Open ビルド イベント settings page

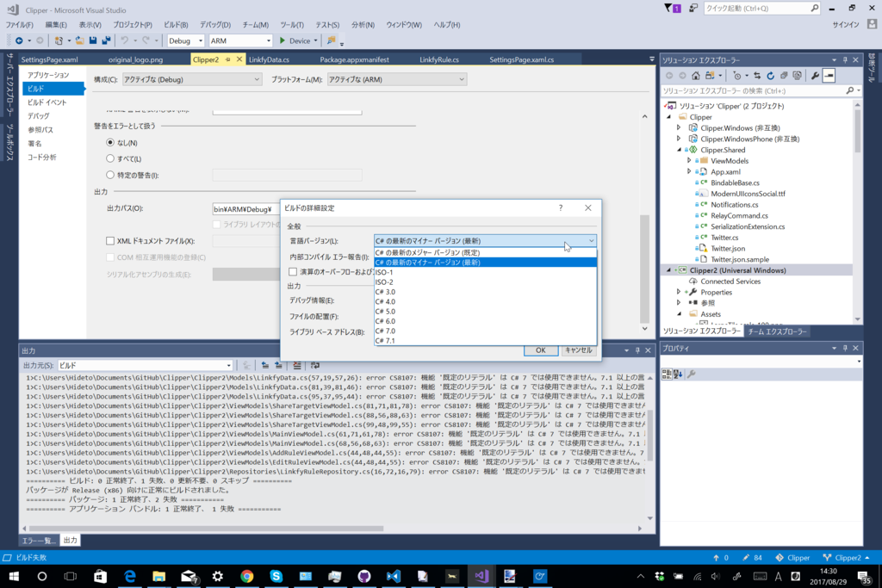tap(47, 102)
